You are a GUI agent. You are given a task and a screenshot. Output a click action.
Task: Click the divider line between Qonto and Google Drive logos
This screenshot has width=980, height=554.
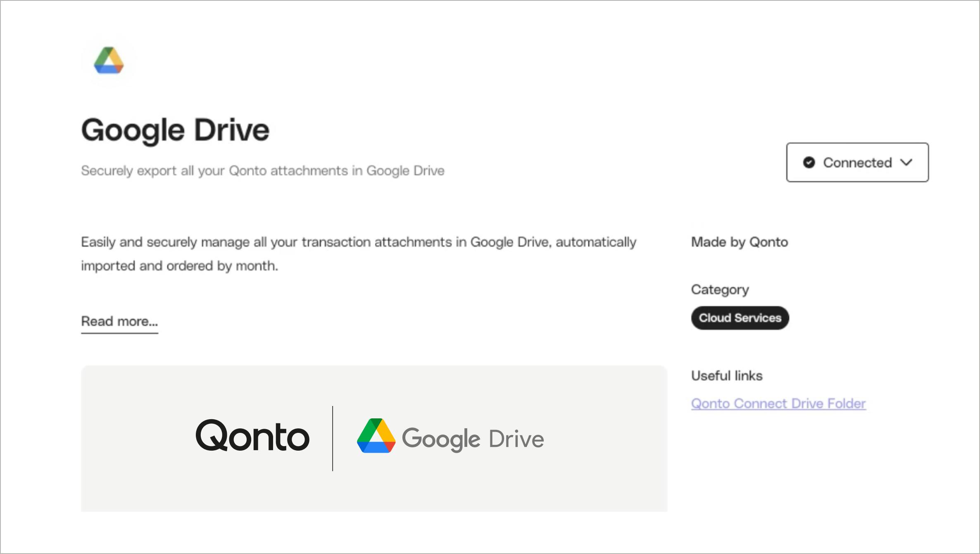[333, 438]
